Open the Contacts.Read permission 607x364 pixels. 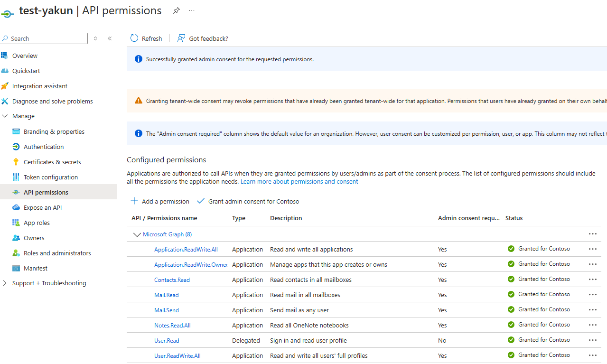point(172,280)
